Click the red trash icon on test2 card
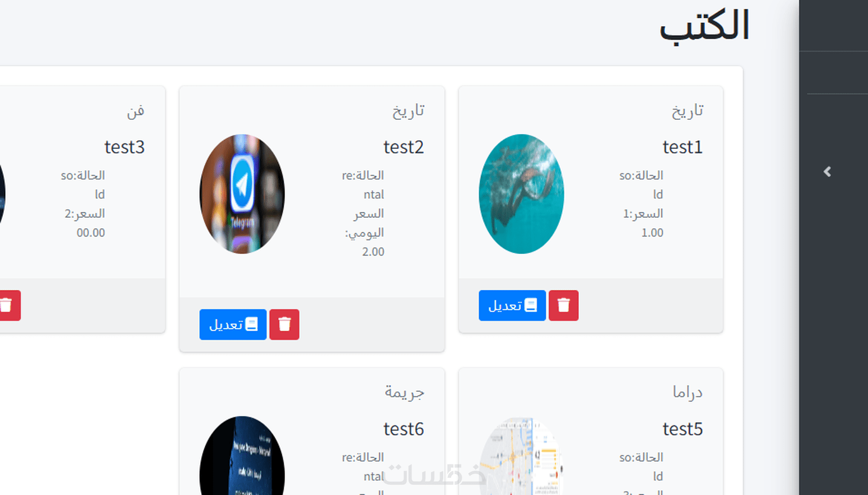This screenshot has width=868, height=495. tap(284, 325)
